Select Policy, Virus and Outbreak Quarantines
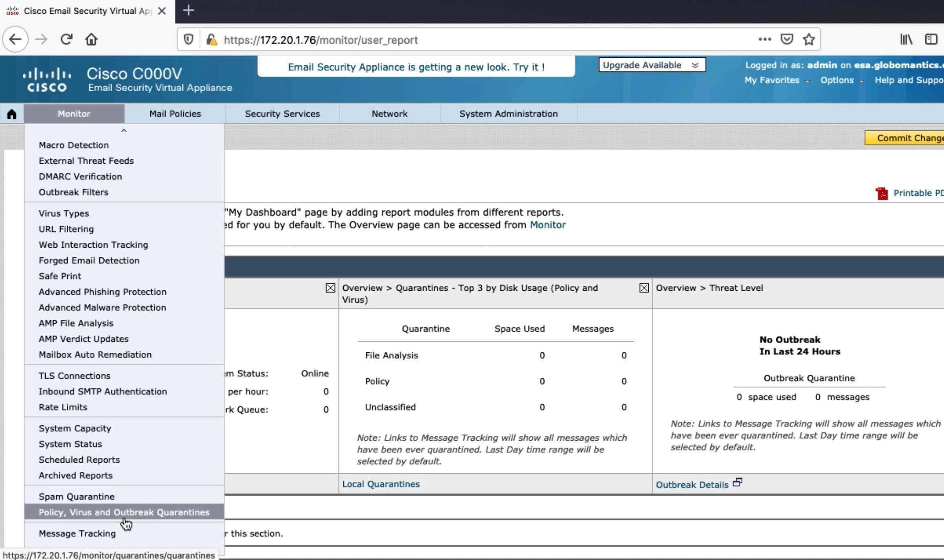Image resolution: width=944 pixels, height=560 pixels. pyautogui.click(x=124, y=512)
